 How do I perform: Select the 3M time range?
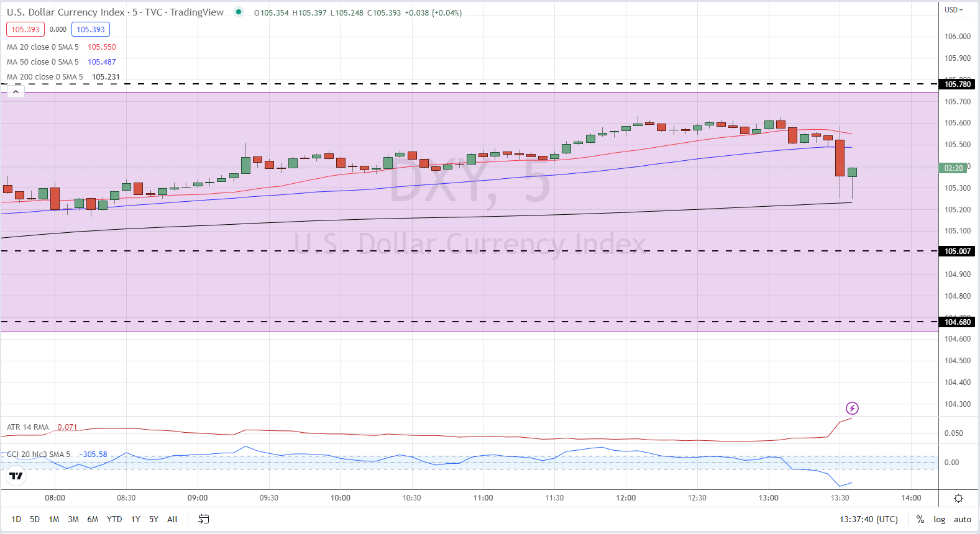pos(73,519)
